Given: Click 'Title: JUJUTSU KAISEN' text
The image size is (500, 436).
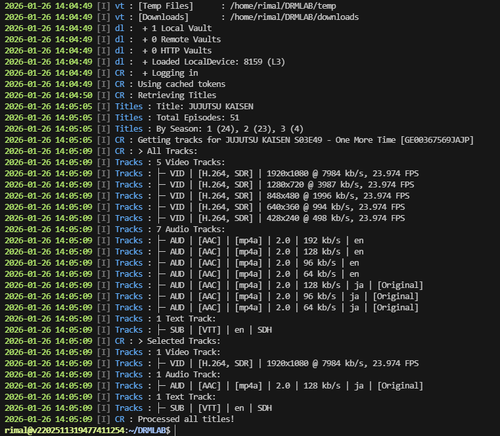Looking at the screenshot, I should [205, 106].
